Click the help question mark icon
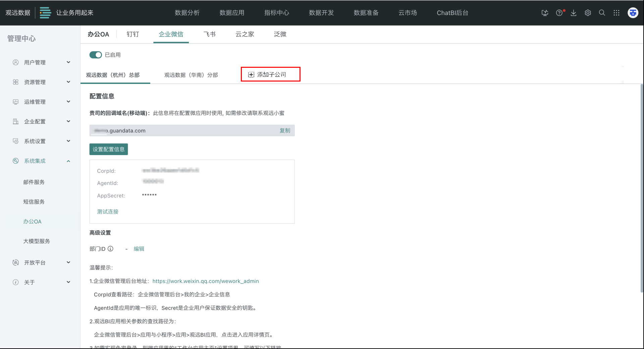This screenshot has height=349, width=644. click(x=559, y=13)
